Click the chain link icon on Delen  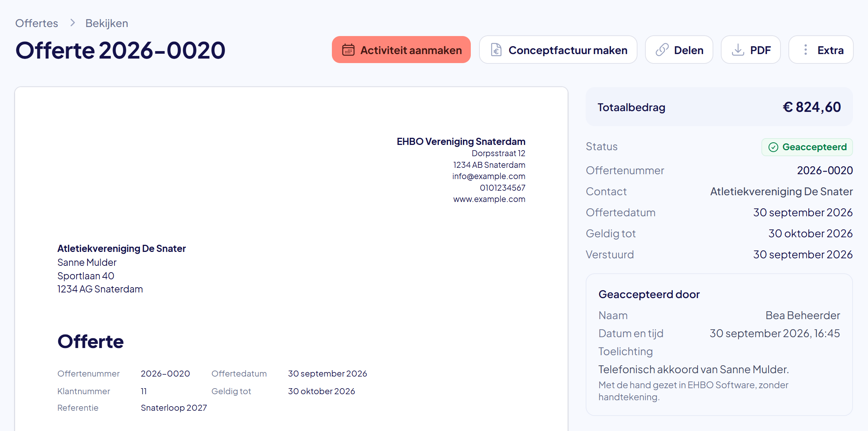tap(662, 50)
